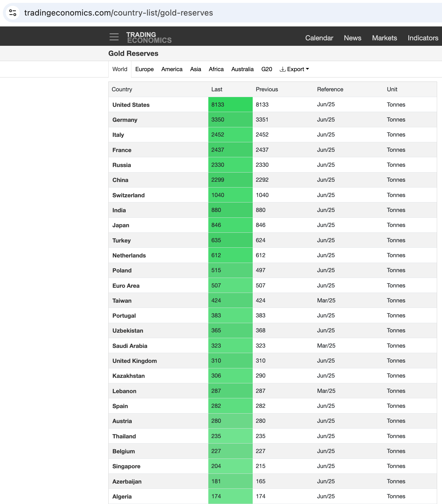Image resolution: width=442 pixels, height=504 pixels.
Task: Open Calendar in top navigation
Action: pos(319,38)
